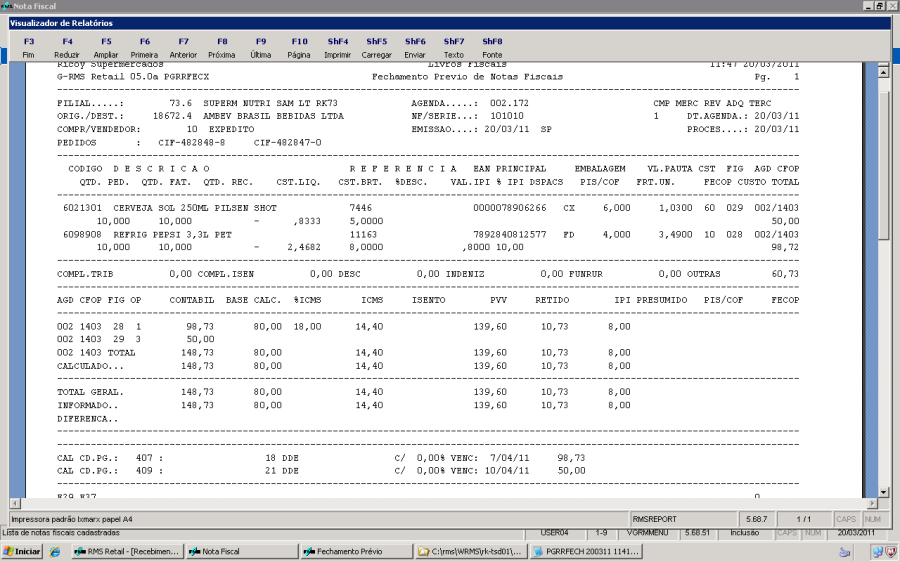Open F10 Página page selector
900x562 pixels.
(x=299, y=48)
